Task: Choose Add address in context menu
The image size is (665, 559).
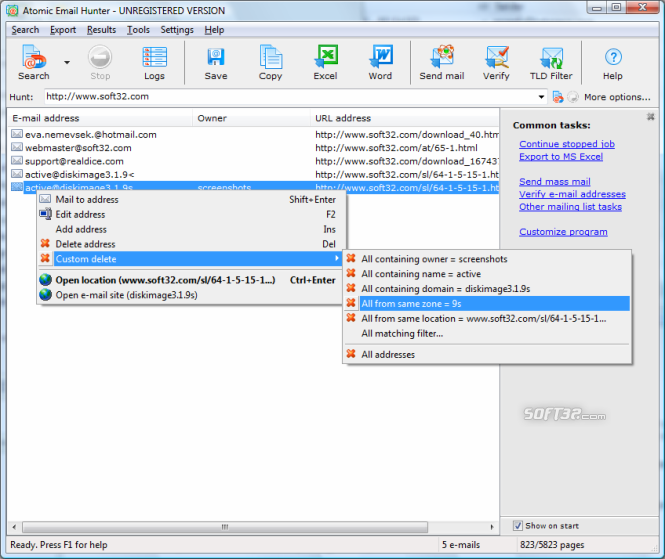Action: coord(190,229)
